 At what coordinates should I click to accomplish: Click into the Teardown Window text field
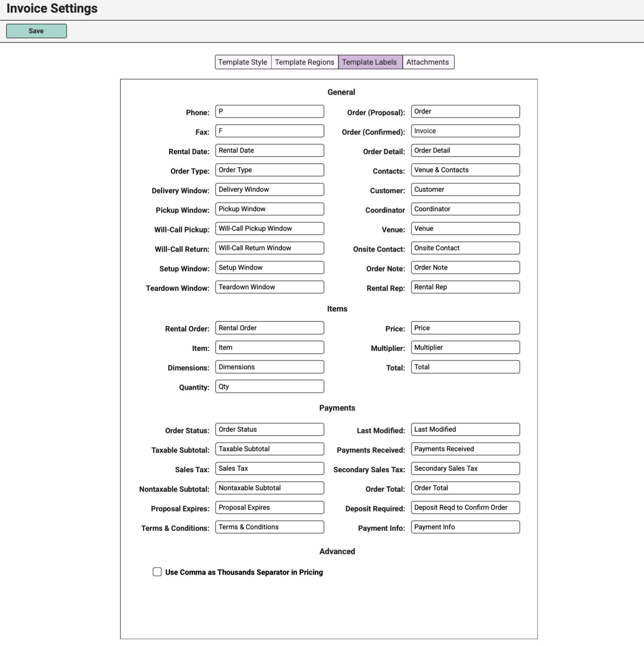pos(269,287)
